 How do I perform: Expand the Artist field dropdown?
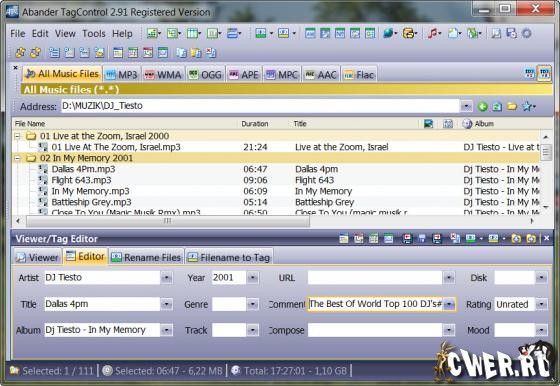166,277
